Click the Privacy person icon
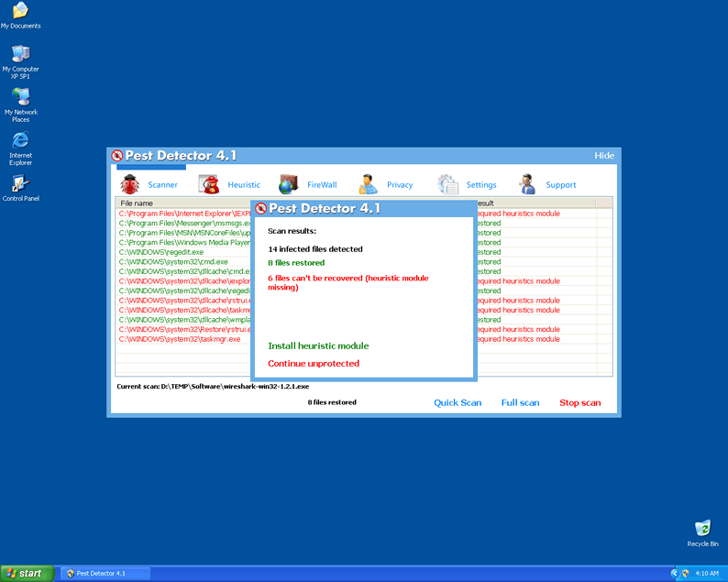Screen dimensions: 728x582 point(369,184)
